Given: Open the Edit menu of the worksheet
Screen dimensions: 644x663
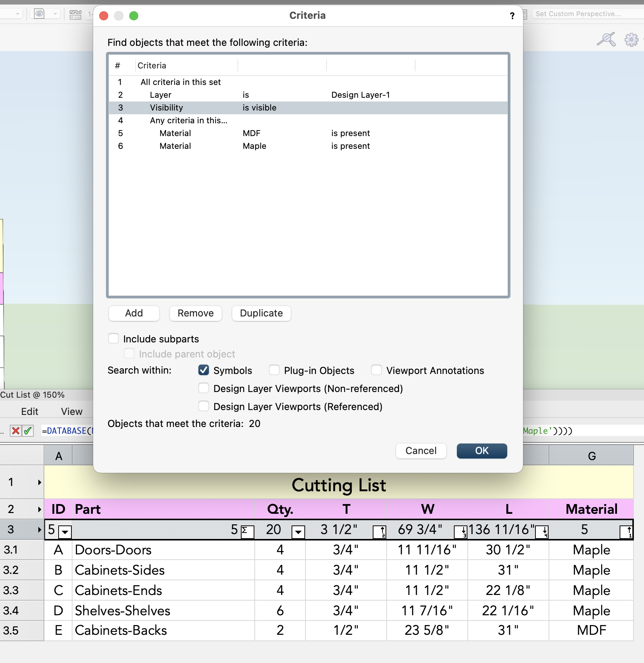Looking at the screenshot, I should click(30, 411).
